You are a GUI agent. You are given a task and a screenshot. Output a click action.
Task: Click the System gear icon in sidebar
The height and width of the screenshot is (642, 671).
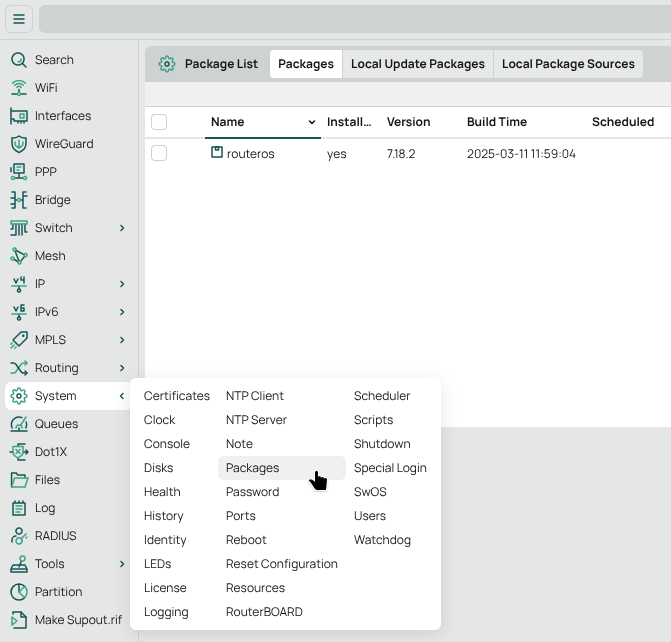[19, 396]
